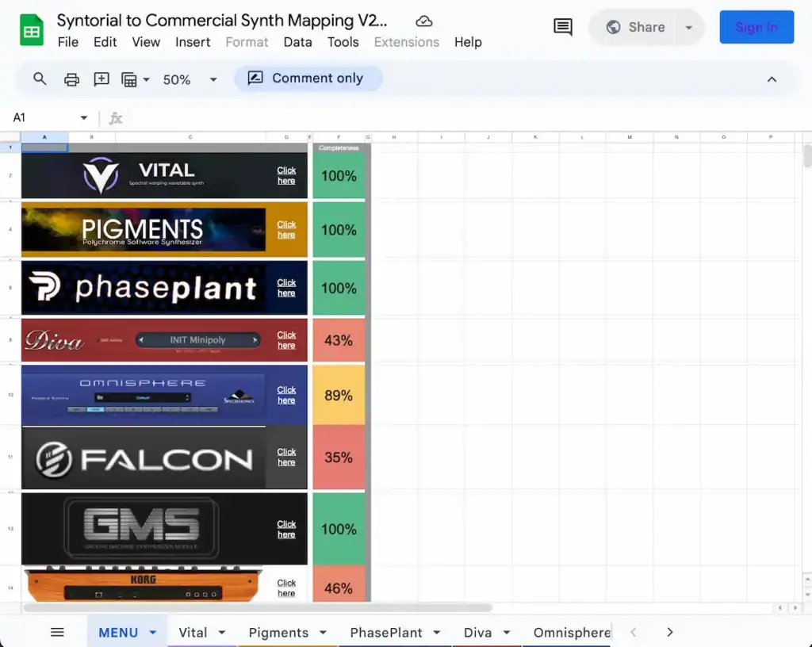Screen dimensions: 812x647
Task: Click the Falcon banner image
Action: [x=144, y=458]
